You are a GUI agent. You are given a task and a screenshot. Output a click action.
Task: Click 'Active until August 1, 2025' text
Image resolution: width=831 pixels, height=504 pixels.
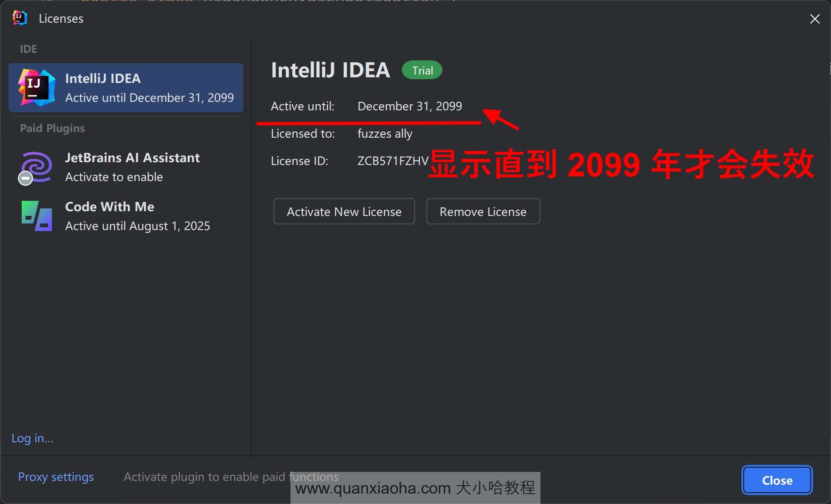138,226
